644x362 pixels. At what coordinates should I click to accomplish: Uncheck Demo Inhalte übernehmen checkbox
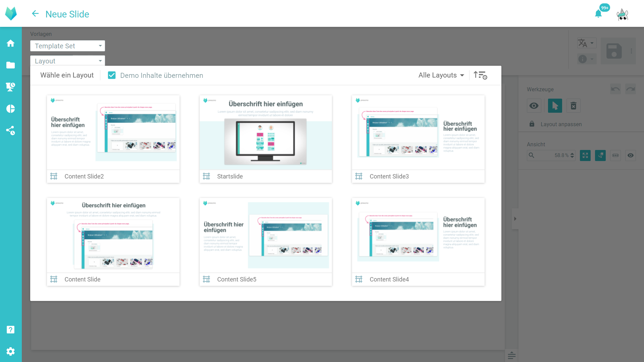tap(112, 75)
